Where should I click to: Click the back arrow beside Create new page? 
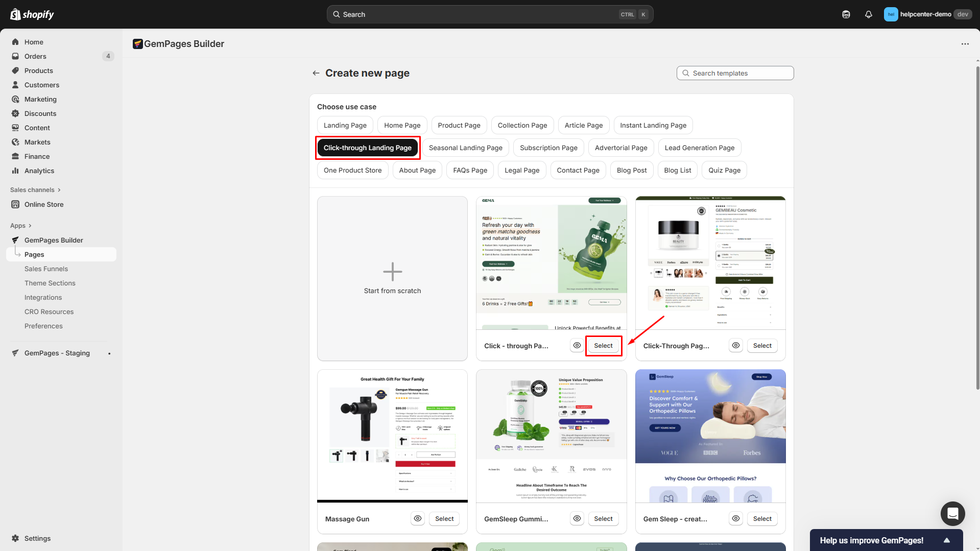(316, 73)
